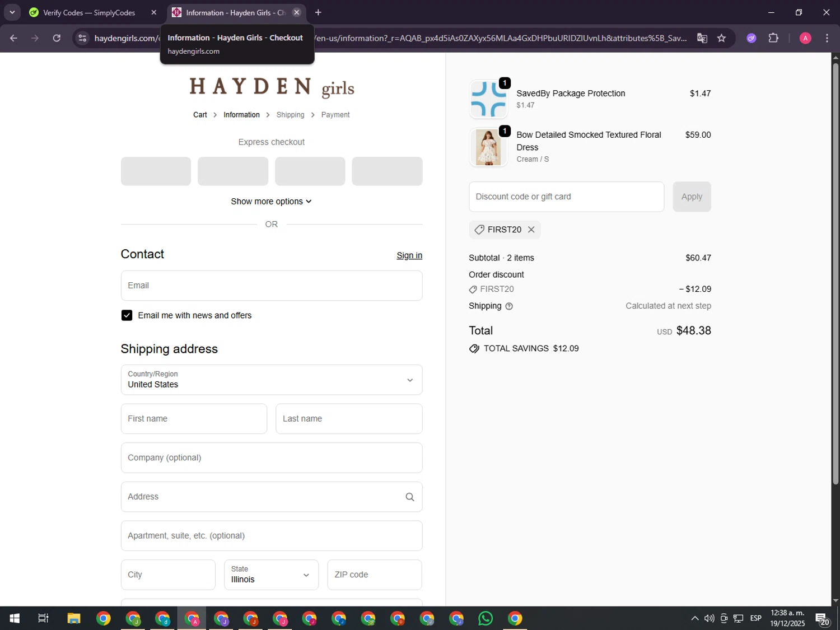Remove the FIRST20 discount code tag
The image size is (840, 630).
(x=531, y=230)
